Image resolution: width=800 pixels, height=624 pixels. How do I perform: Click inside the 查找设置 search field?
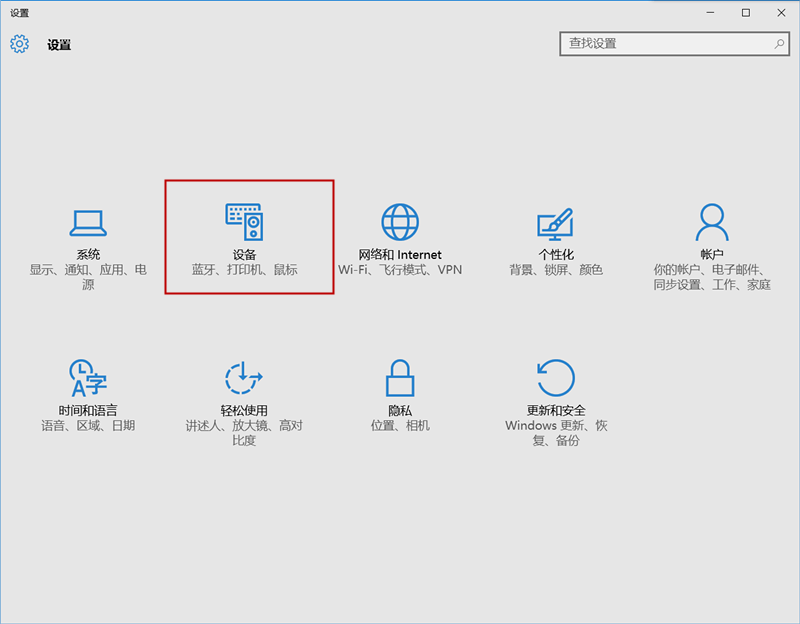[674, 44]
